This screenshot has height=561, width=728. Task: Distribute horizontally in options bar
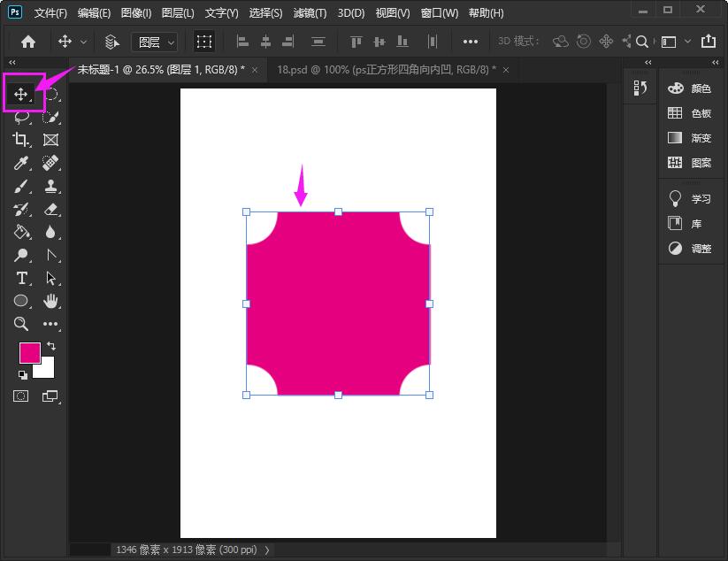click(433, 42)
